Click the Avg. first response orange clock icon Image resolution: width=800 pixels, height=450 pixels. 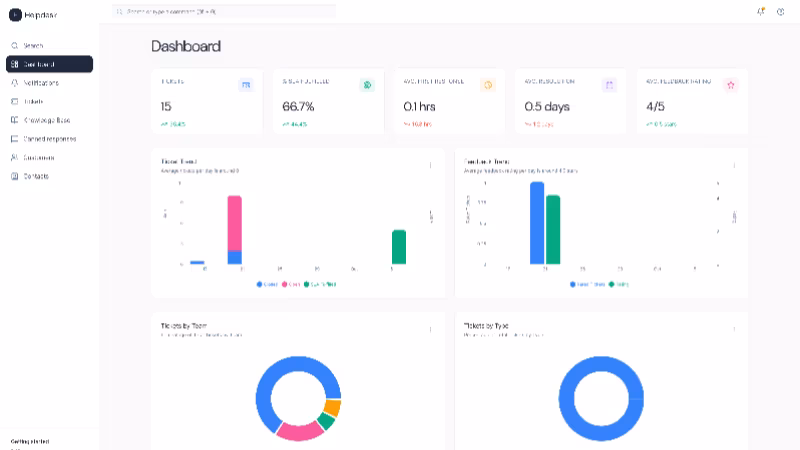click(x=488, y=85)
